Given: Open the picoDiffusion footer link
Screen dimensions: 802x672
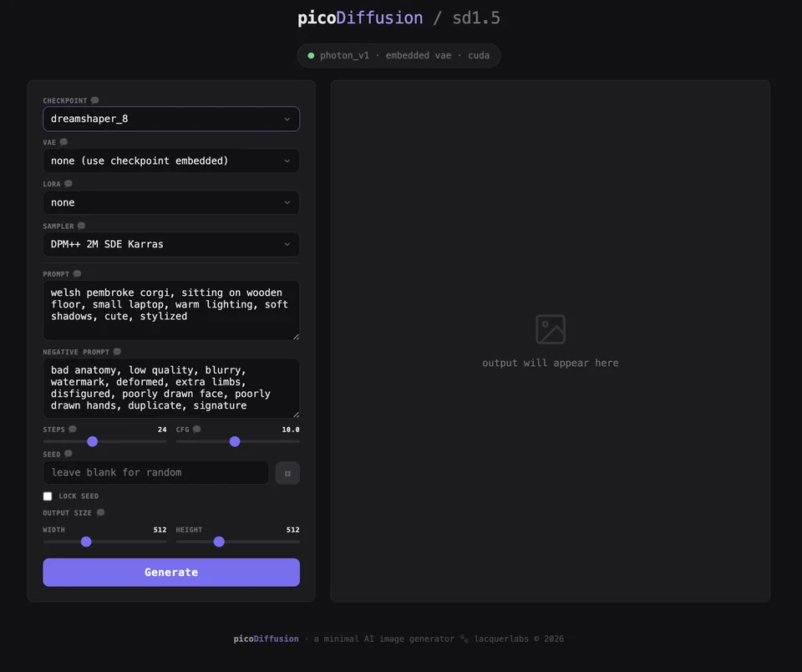Looking at the screenshot, I should coord(266,638).
